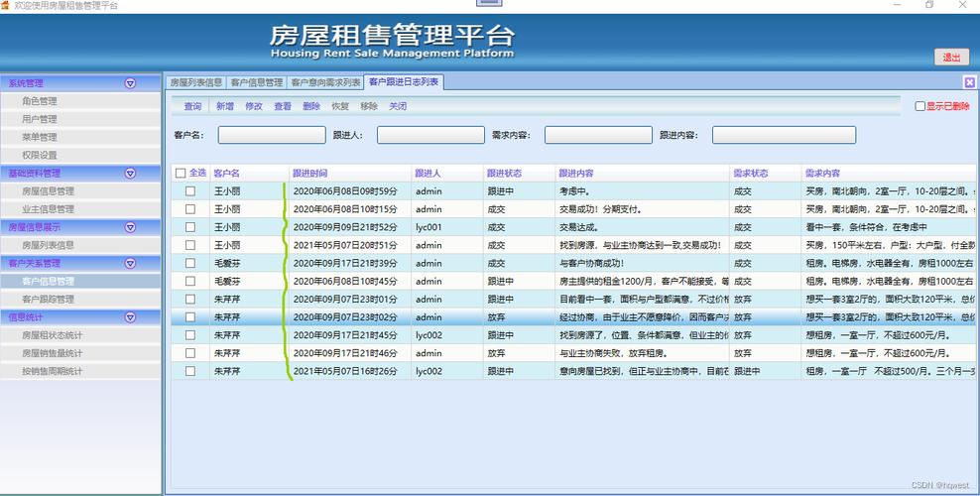This screenshot has width=980, height=496.
Task: Focus the 客户名 search field
Action: tap(272, 135)
